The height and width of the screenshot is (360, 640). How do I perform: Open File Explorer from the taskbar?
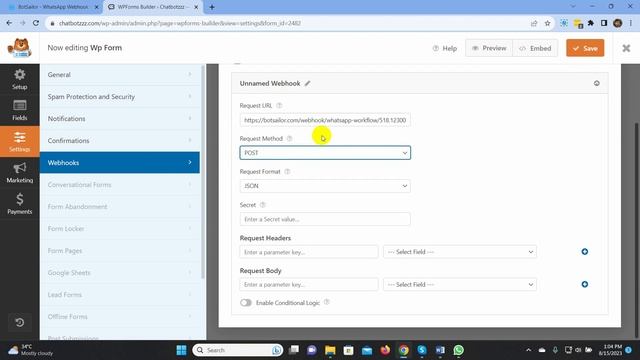pos(330,350)
